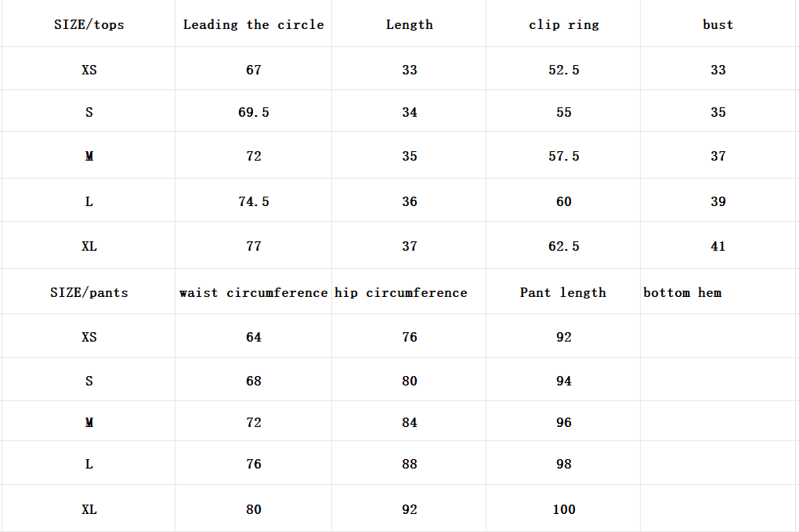This screenshot has height=532, width=799.
Task: Select the "bust" column header
Action: 718,24
